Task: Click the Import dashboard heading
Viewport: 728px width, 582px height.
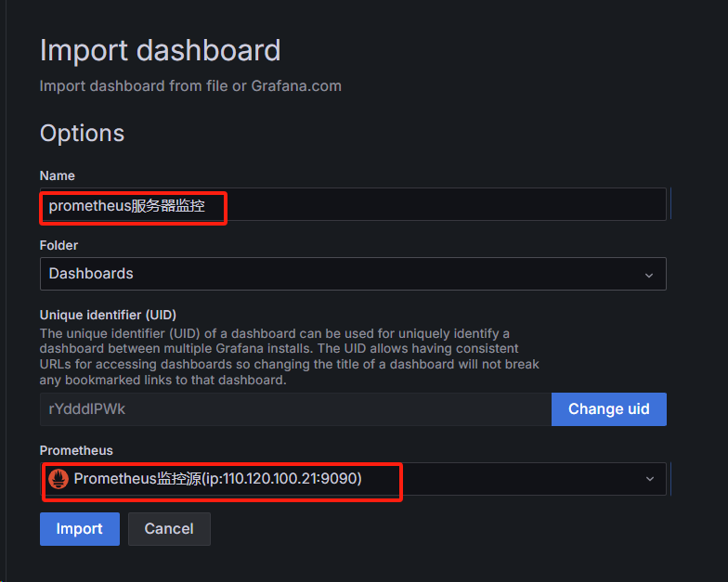Action: click(x=160, y=50)
